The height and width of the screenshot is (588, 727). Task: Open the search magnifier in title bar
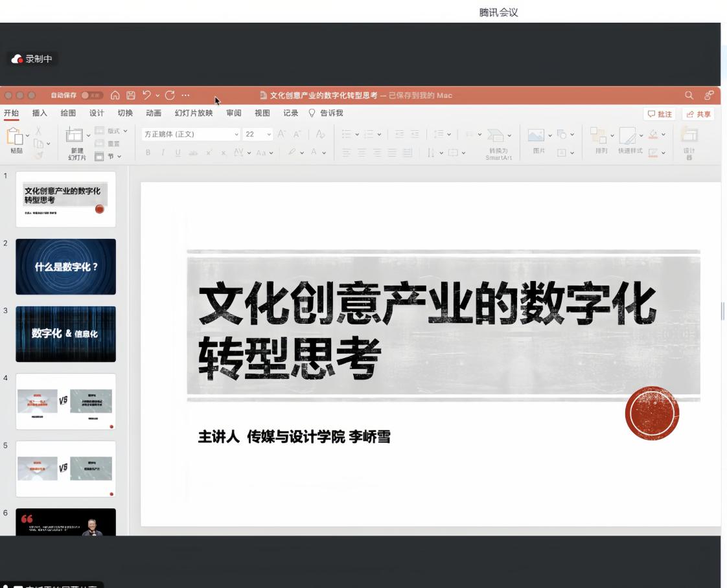[689, 96]
